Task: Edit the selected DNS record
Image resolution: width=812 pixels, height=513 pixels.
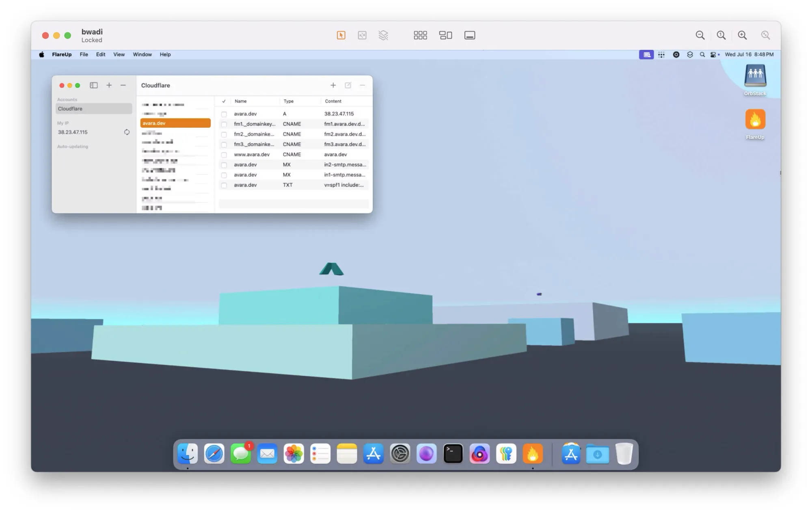Action: [348, 85]
